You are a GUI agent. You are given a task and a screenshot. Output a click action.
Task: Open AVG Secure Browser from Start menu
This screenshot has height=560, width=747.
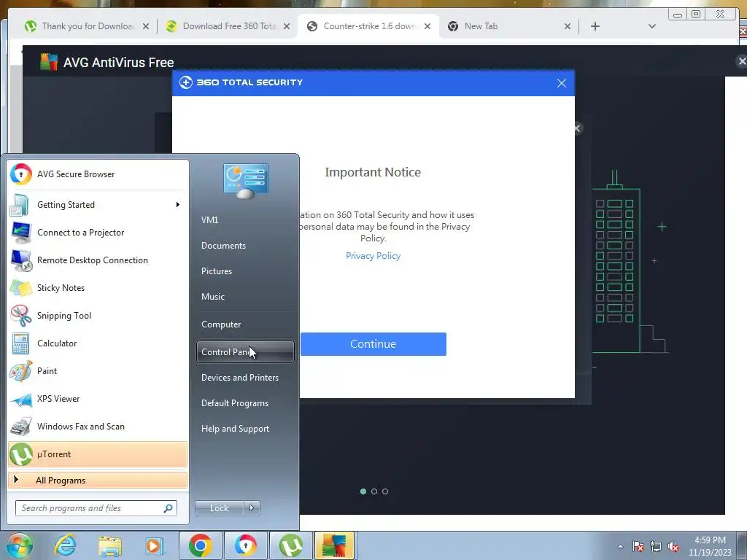[x=98, y=174]
